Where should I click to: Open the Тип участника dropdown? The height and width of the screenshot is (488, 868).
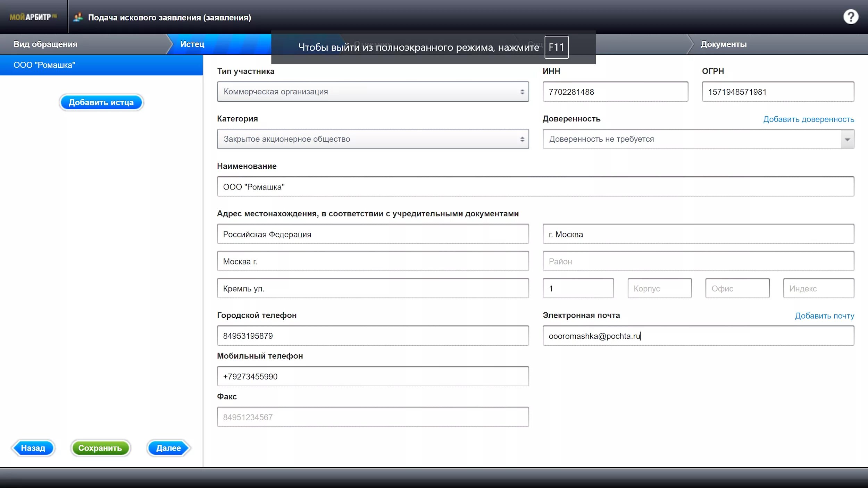coord(373,92)
